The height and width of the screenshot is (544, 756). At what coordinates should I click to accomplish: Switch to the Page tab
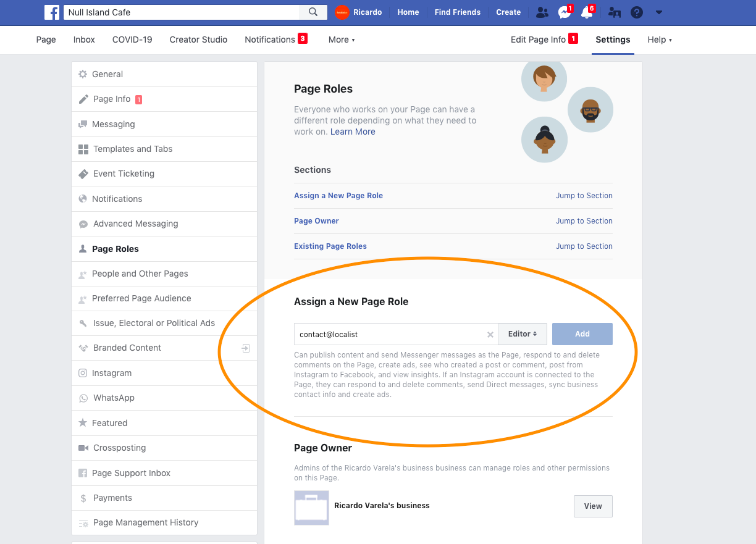pyautogui.click(x=46, y=40)
